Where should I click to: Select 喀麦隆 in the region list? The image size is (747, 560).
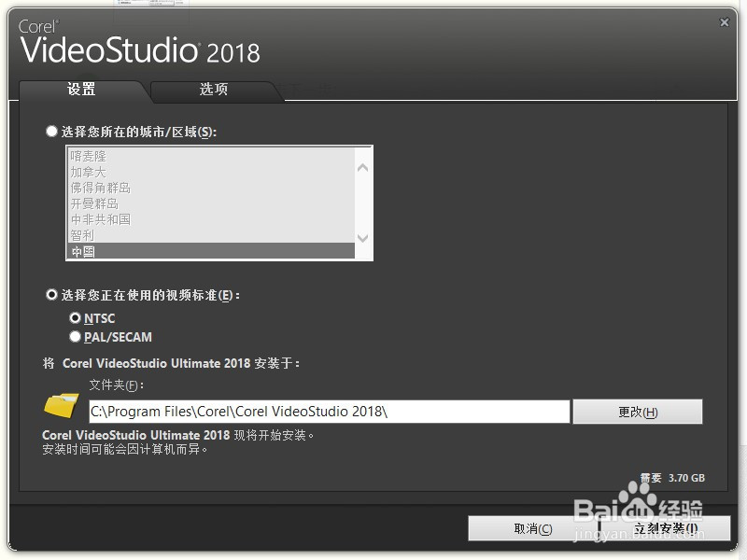[x=212, y=156]
